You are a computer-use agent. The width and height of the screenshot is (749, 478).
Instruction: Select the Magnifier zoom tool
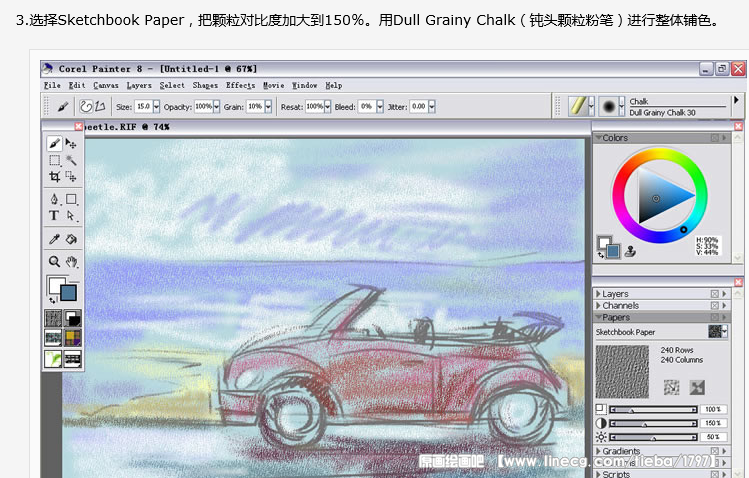pyautogui.click(x=54, y=261)
